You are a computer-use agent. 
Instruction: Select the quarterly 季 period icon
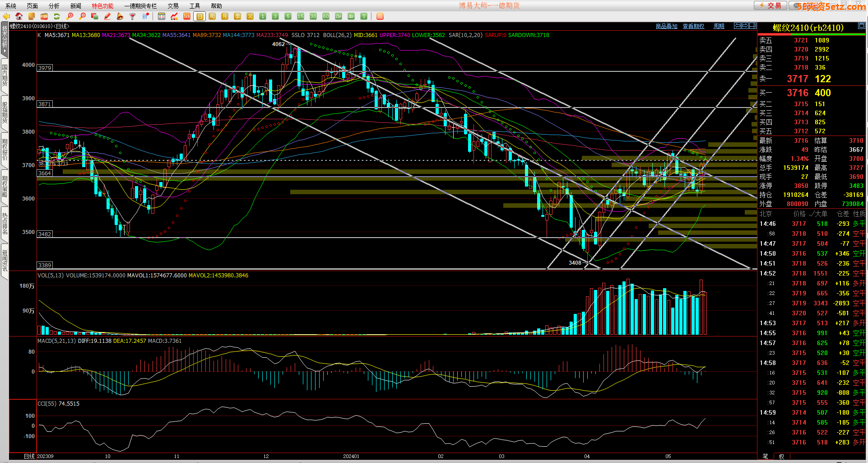(237, 16)
